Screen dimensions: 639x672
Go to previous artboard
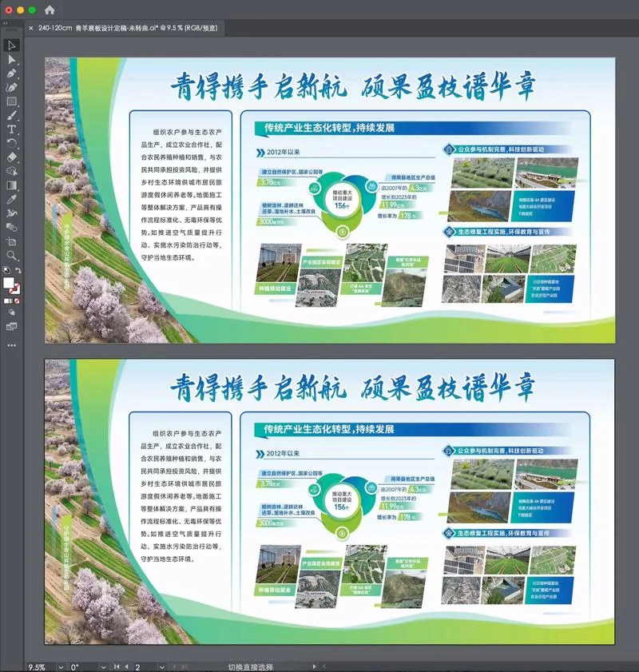coord(126,667)
